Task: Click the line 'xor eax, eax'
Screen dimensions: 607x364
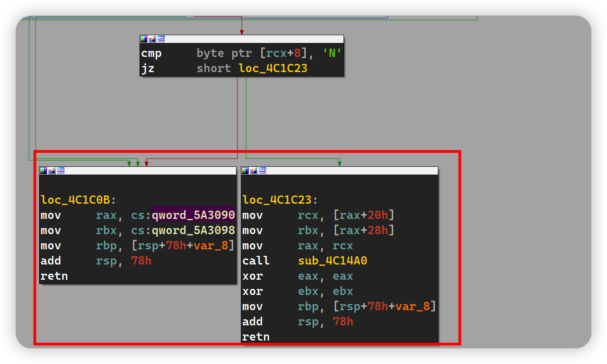Action: [x=298, y=276]
